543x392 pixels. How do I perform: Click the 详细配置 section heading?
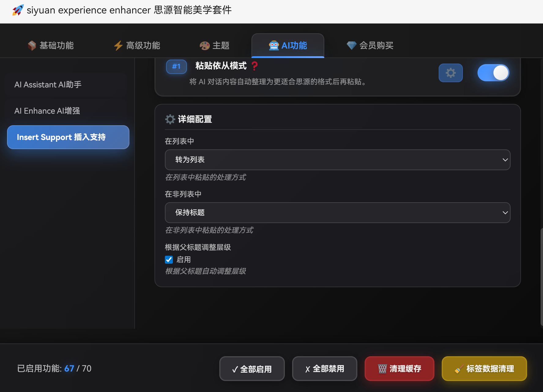(x=195, y=119)
